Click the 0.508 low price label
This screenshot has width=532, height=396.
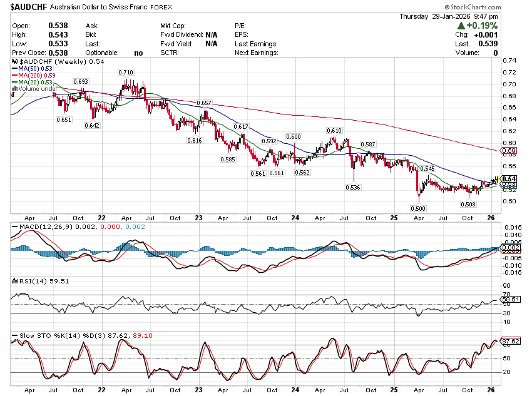pos(468,204)
